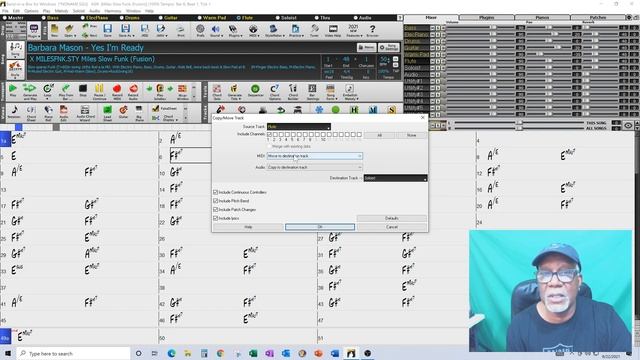Select the Drums track radio button

122,18
